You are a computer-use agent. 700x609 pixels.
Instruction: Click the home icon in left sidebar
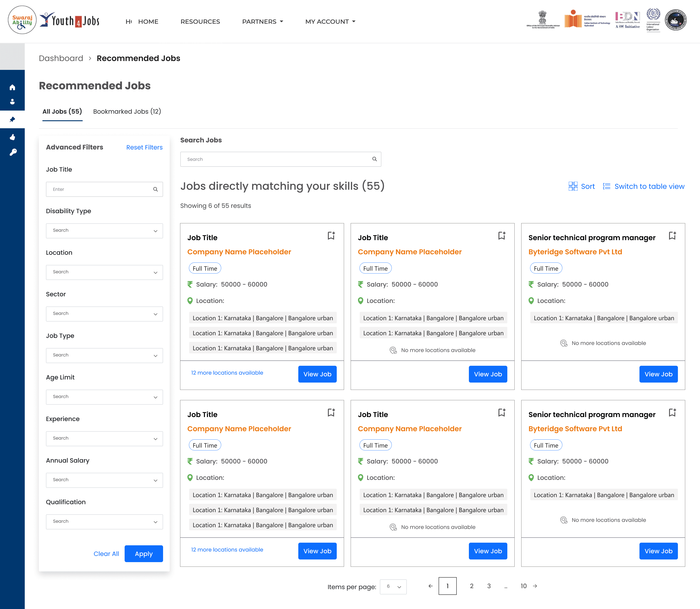[12, 87]
